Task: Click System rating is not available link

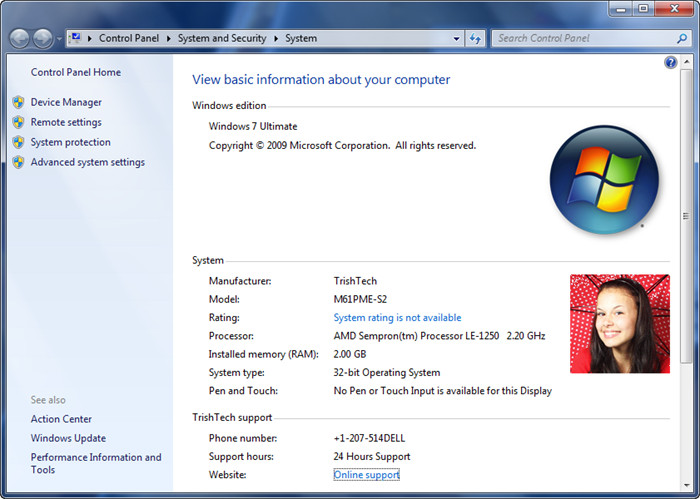Action: tap(397, 318)
